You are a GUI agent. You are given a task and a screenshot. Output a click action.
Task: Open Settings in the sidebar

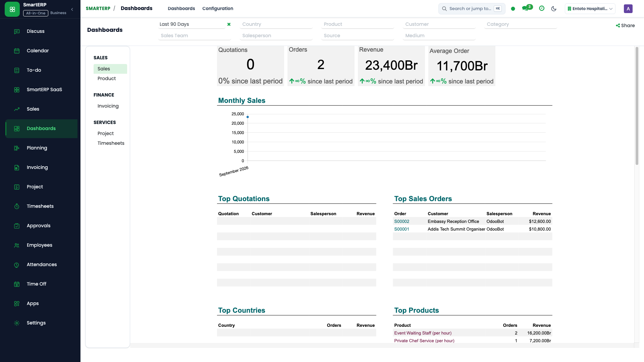(x=41, y=323)
